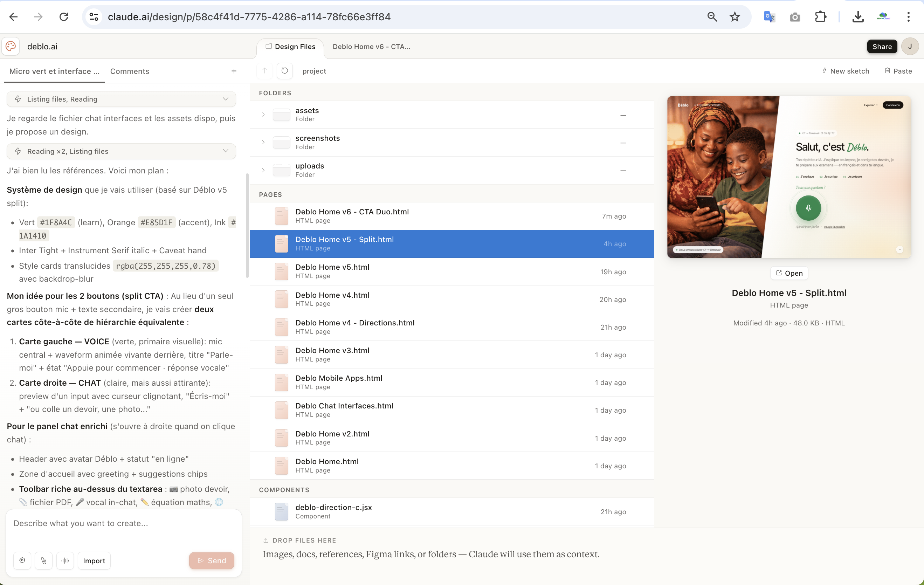Click the Share button
Image resolution: width=924 pixels, height=585 pixels.
point(882,47)
